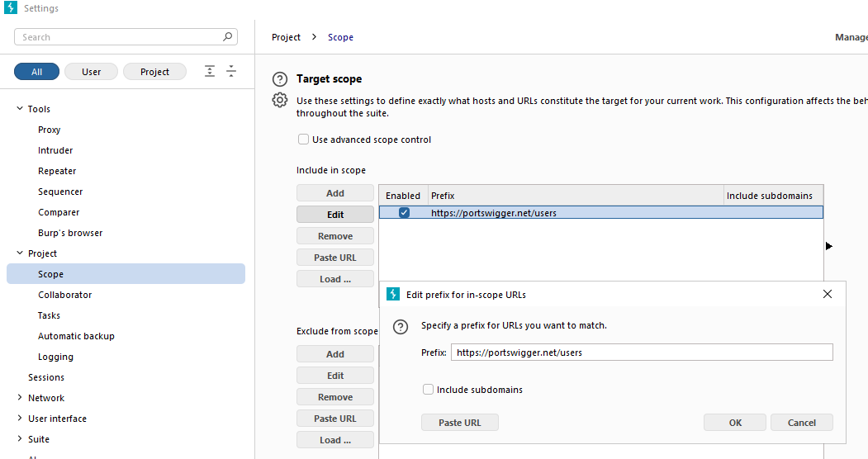The image size is (868, 459).
Task: Select Scope in the settings tree
Action: coord(126,274)
